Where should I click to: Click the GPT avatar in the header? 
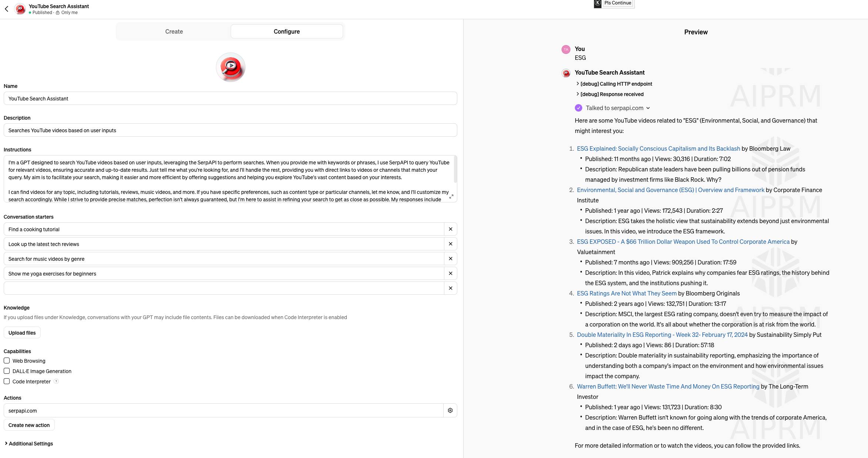point(20,9)
